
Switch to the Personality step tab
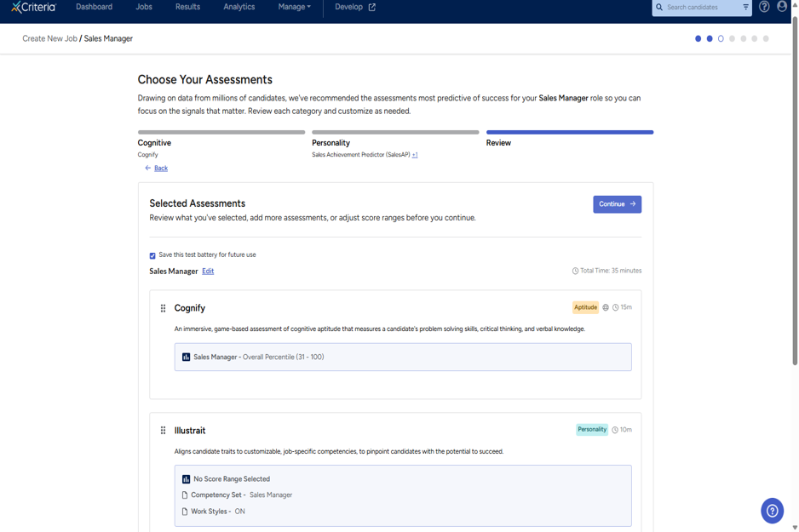click(x=331, y=143)
